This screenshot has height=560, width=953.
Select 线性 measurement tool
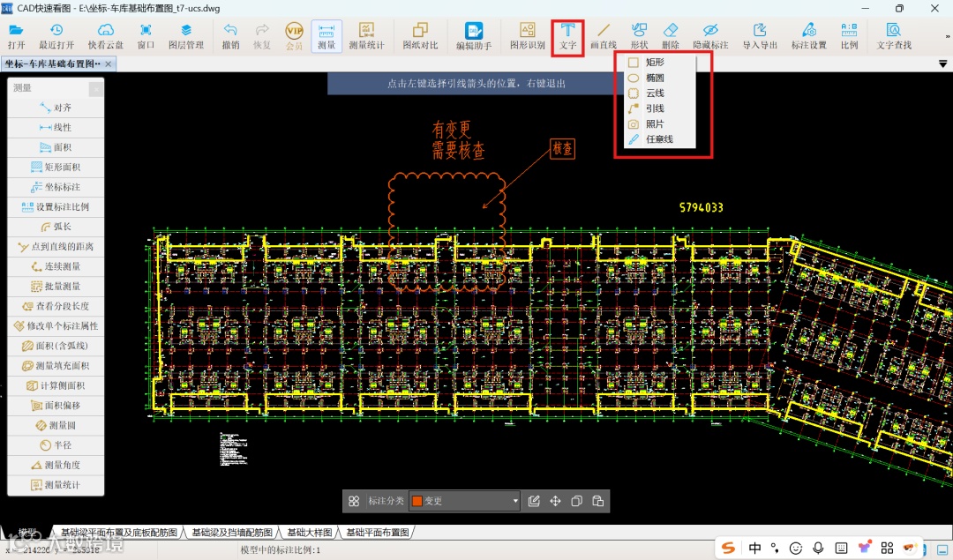(x=56, y=128)
